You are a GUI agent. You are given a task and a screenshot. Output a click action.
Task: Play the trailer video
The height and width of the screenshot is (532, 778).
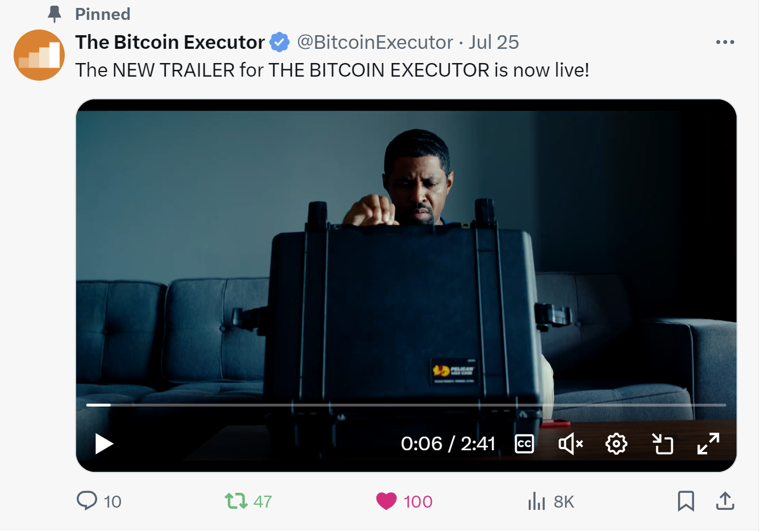coord(104,443)
